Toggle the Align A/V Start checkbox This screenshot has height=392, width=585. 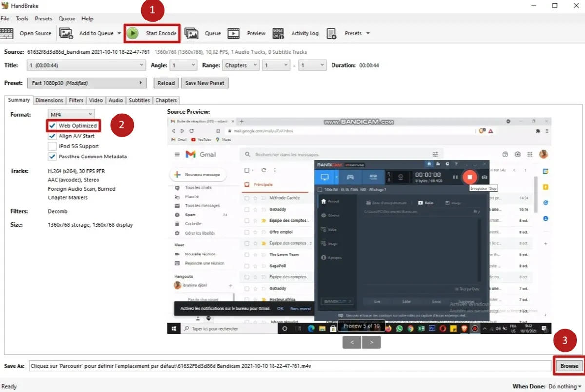point(52,136)
